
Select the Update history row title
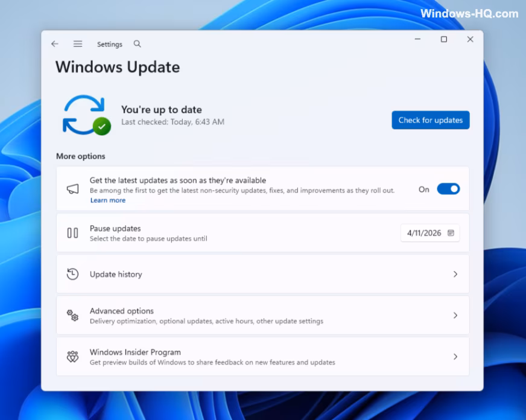click(x=116, y=275)
